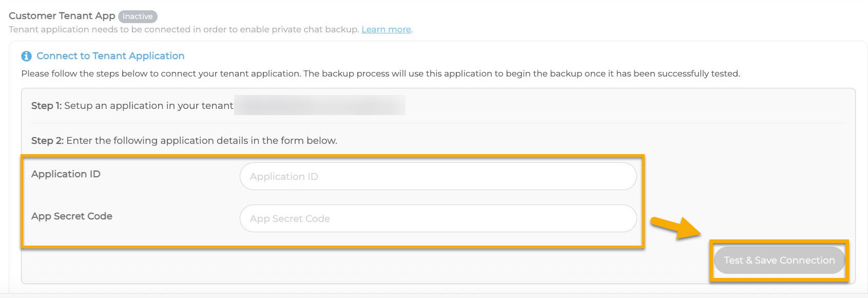
Task: Click the blue info icon beside Connect heading
Action: [26, 56]
